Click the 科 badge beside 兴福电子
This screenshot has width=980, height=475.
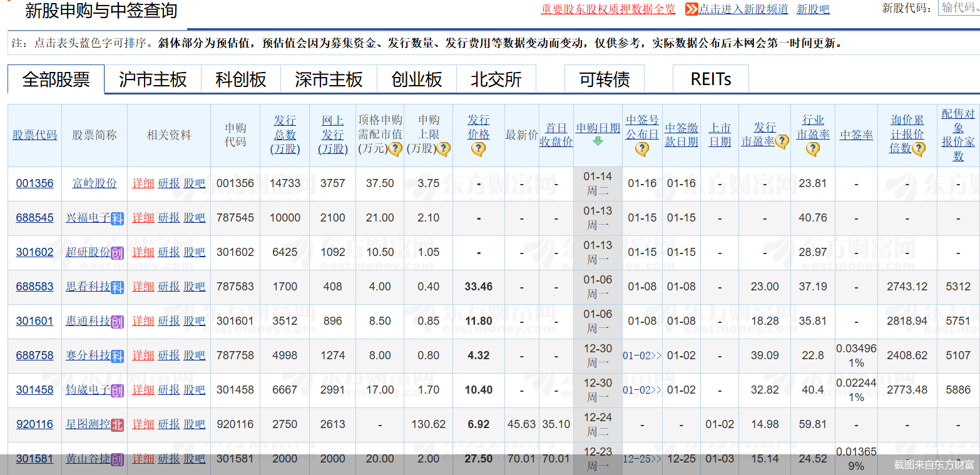pyautogui.click(x=118, y=218)
